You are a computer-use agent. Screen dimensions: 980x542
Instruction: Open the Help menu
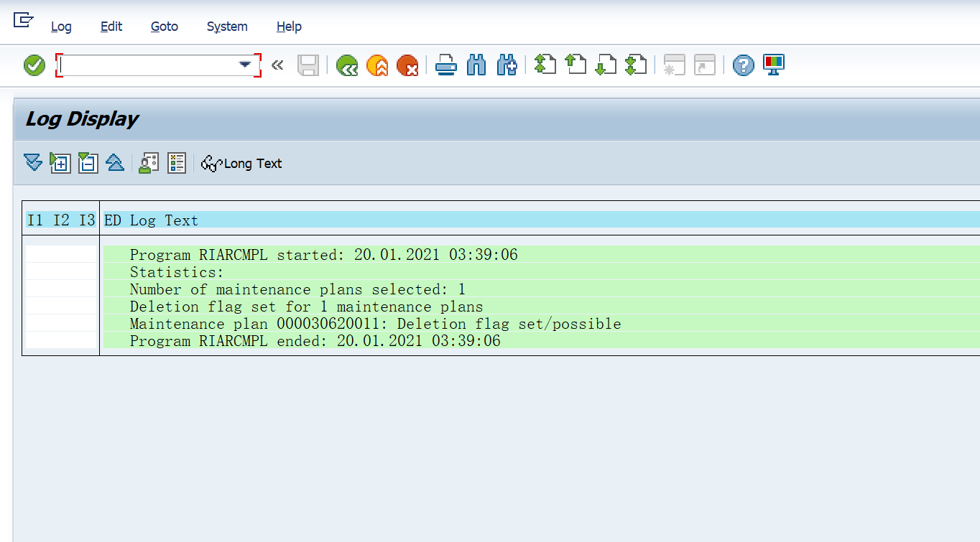click(x=289, y=27)
